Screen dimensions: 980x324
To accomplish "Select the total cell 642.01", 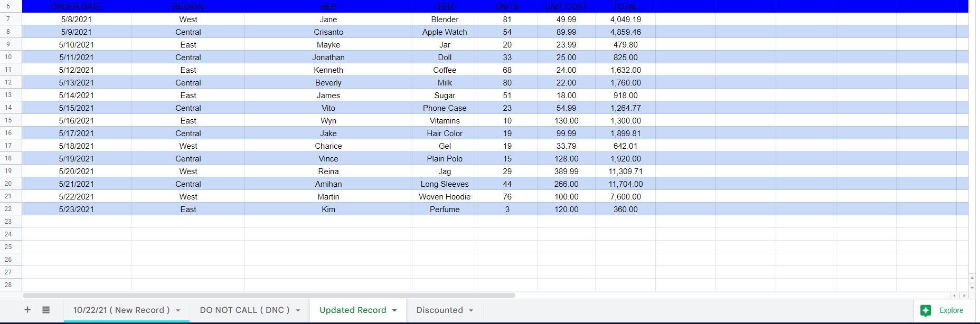I will [626, 146].
